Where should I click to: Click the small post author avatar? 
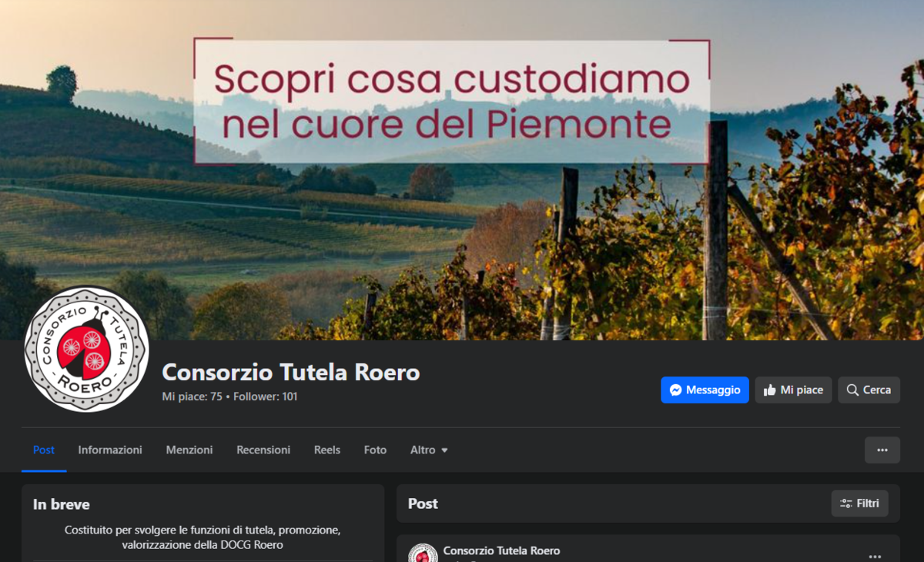tap(423, 554)
